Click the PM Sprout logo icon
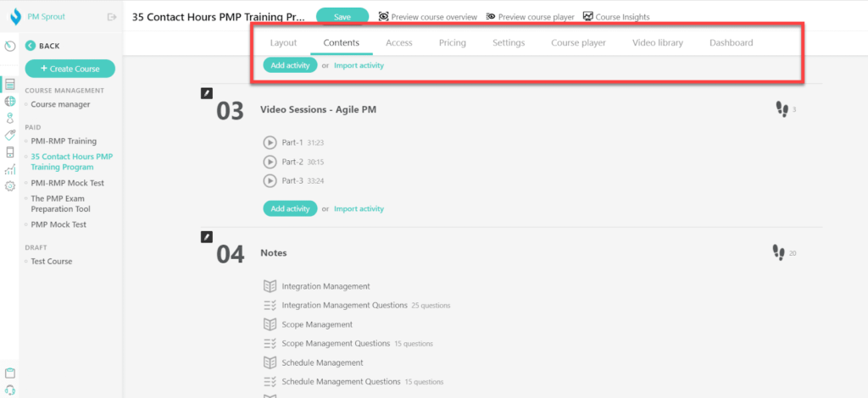This screenshot has width=868, height=398. click(x=14, y=17)
